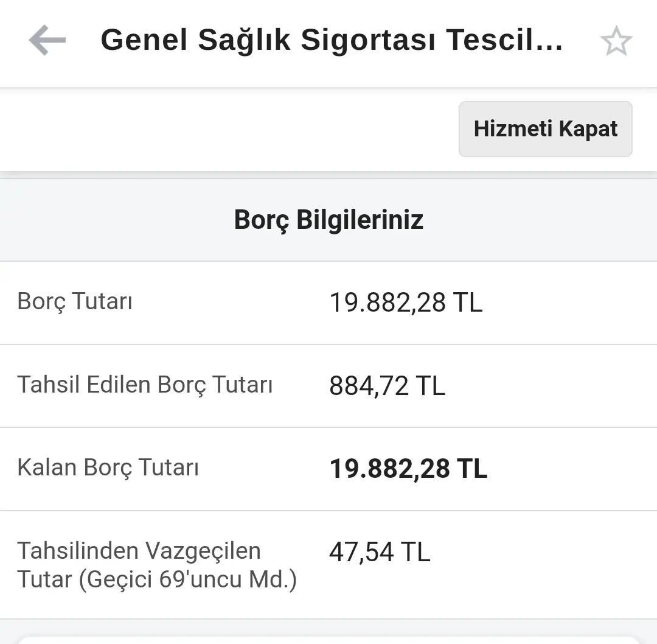Tap the Kalan Borç Tutarı label
The image size is (657, 644).
pos(108,468)
